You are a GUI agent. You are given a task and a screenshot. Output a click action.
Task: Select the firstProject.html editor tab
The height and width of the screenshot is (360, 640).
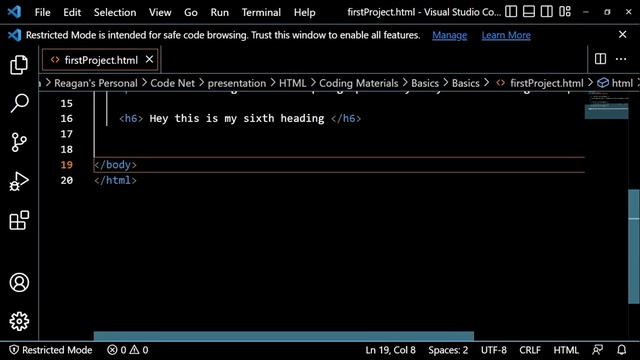[100, 60]
